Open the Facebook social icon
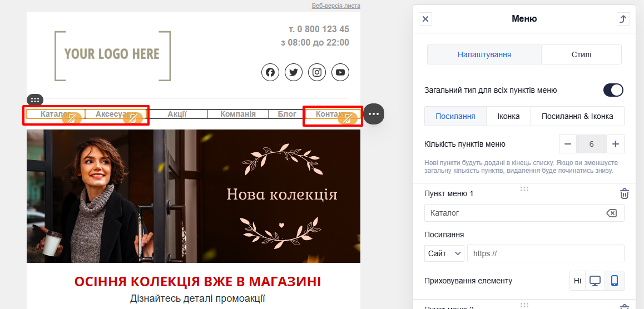This screenshot has height=309, width=644. click(270, 72)
